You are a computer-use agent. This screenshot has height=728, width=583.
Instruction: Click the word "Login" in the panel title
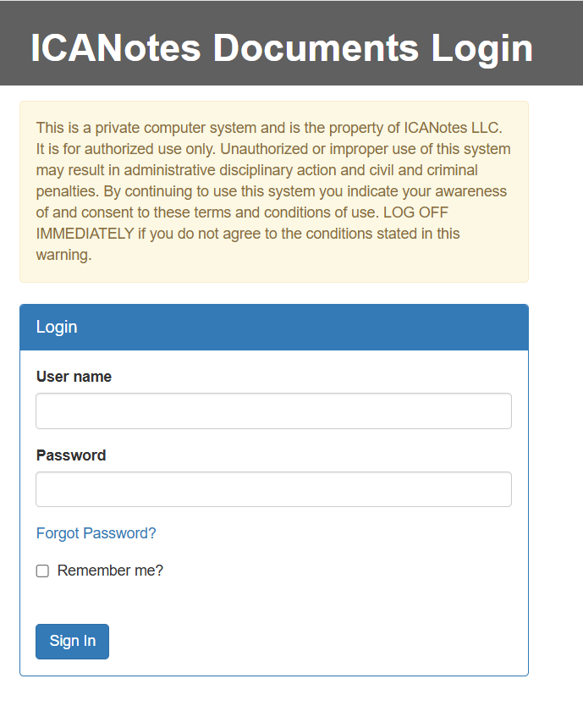pyautogui.click(x=57, y=328)
